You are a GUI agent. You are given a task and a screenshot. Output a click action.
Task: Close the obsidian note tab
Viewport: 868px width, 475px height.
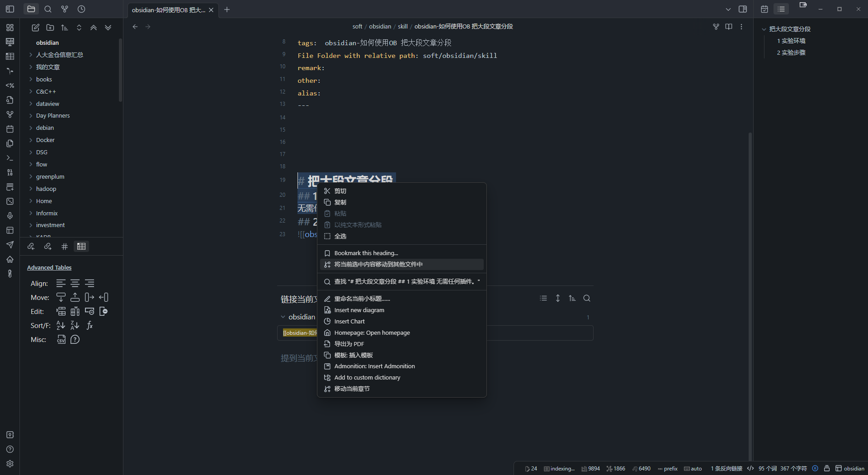click(x=211, y=10)
